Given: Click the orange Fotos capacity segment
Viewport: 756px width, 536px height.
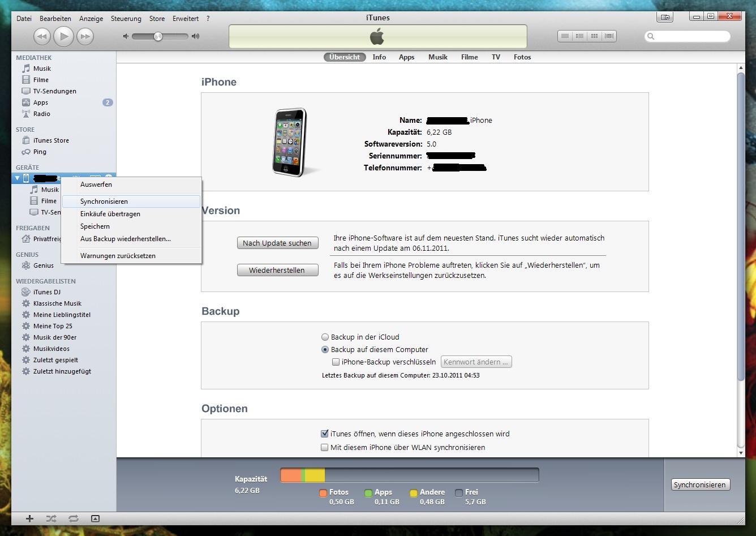Looking at the screenshot, I should (x=291, y=475).
